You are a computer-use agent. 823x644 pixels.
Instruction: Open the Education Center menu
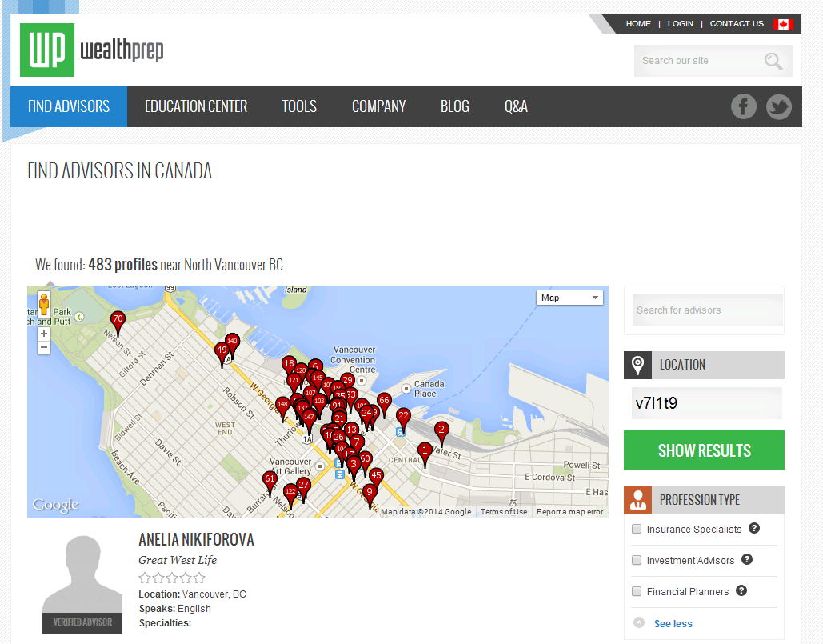196,106
